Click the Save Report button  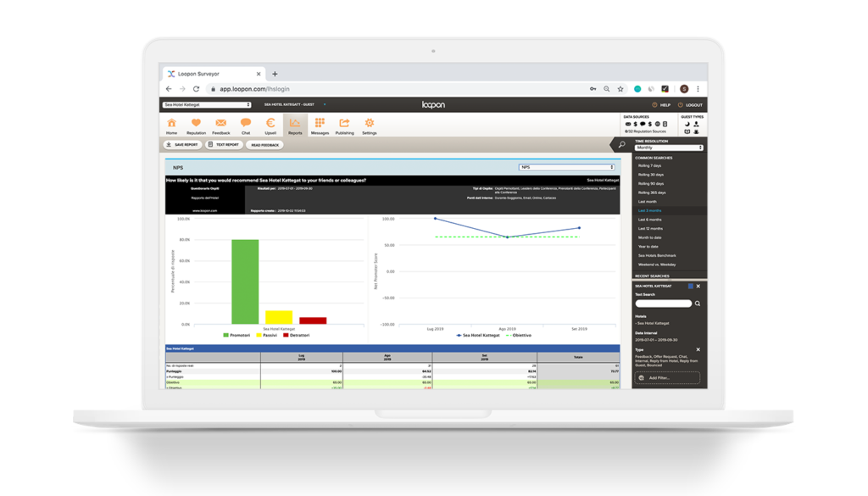click(183, 145)
